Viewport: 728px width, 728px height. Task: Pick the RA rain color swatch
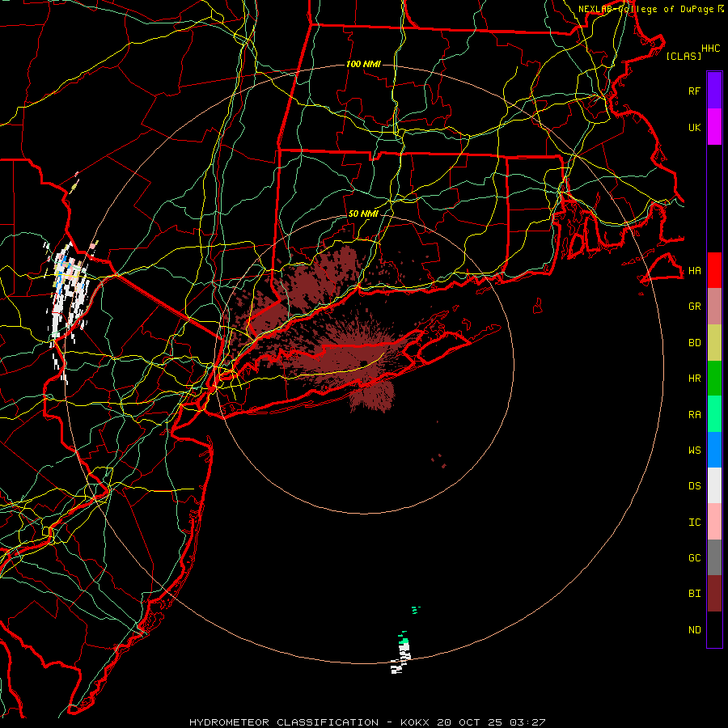[714, 413]
